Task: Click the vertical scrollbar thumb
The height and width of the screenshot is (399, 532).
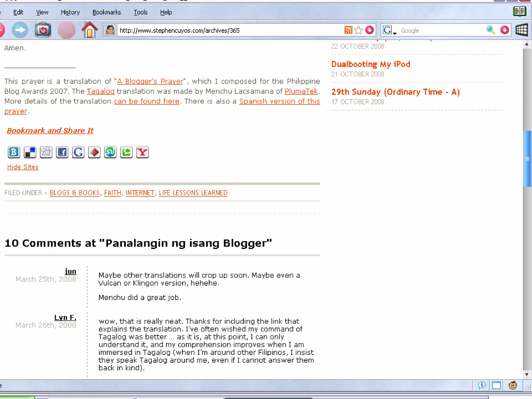Action: tap(527, 159)
